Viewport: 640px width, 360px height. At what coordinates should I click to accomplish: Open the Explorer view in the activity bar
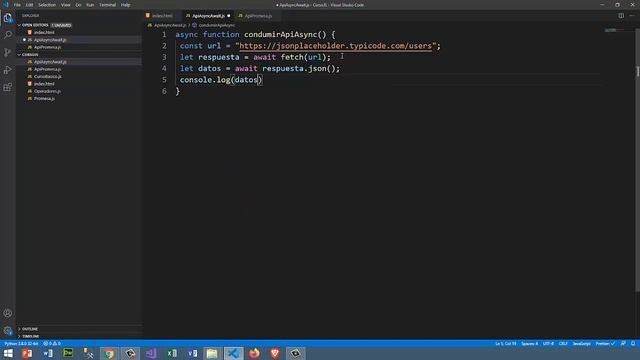click(x=8, y=18)
